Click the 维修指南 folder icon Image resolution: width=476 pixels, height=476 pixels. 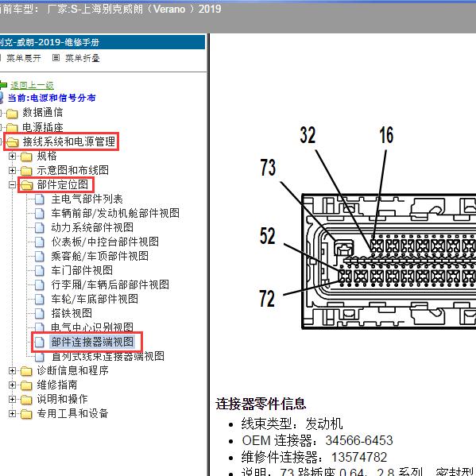[26, 385]
